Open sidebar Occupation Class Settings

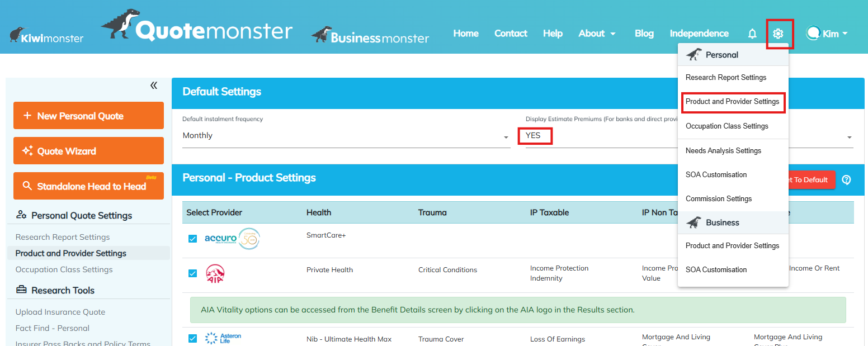coord(64,269)
